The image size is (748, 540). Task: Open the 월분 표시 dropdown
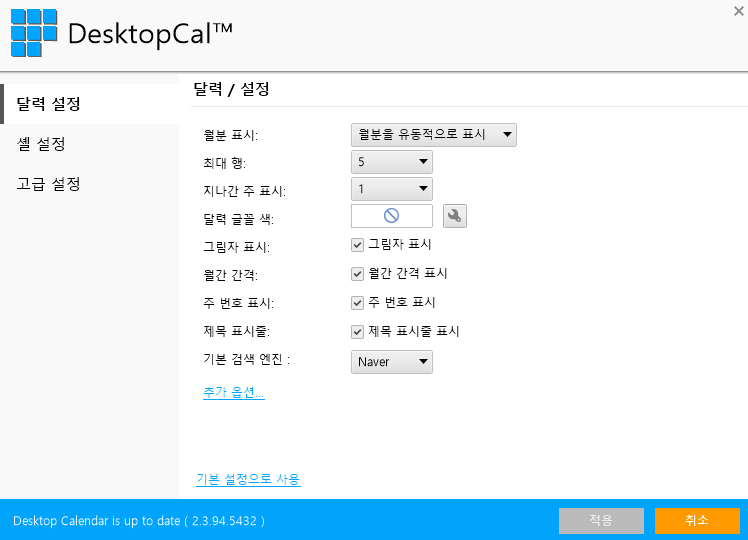(434, 135)
